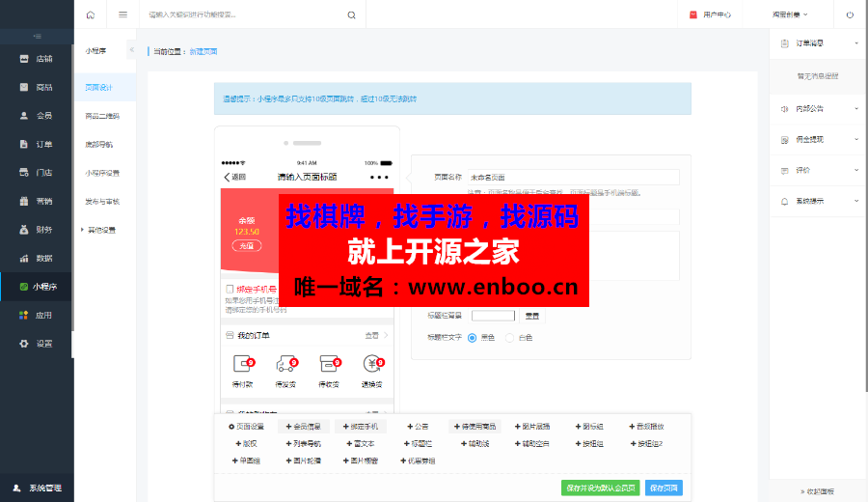Open 财务 in the left sidebar
Viewport: 868px width, 502px height.
(37, 230)
